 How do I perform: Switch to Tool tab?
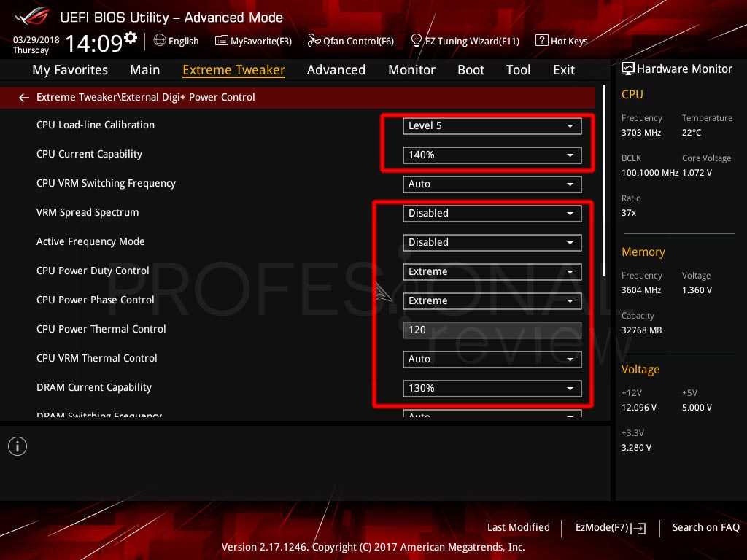[x=518, y=70]
